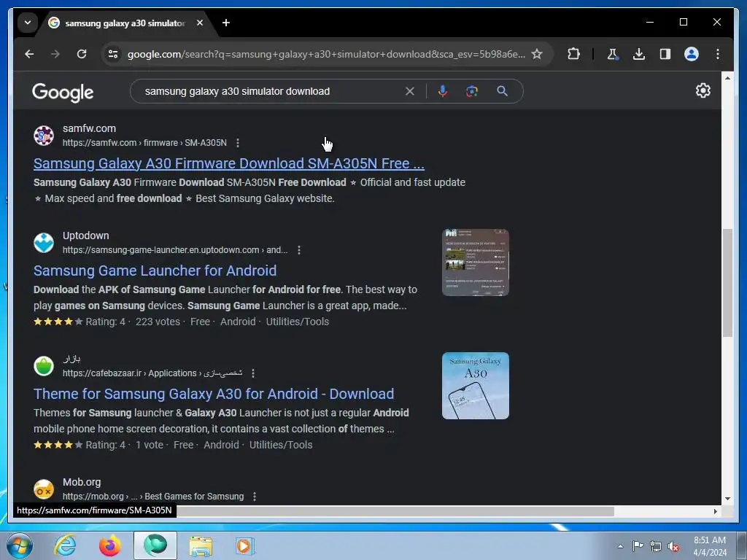
Task: Click the Uptodown site name
Action: (x=86, y=236)
